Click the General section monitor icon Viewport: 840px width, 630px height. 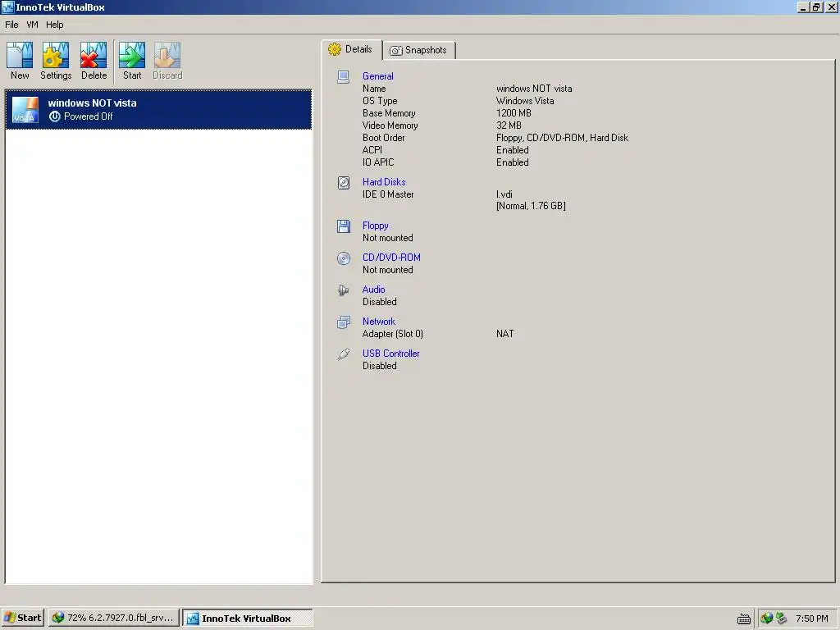[x=344, y=76]
